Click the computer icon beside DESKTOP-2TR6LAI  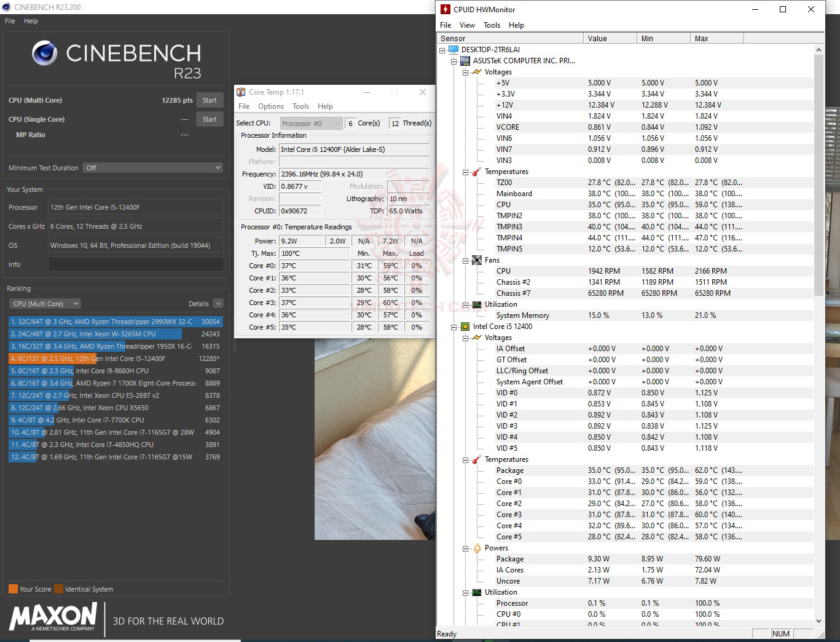(453, 50)
